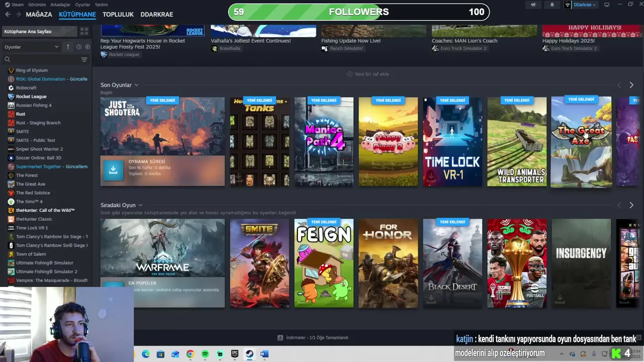Click Yeni bir raf ekle
The image size is (644, 362).
pos(368,74)
